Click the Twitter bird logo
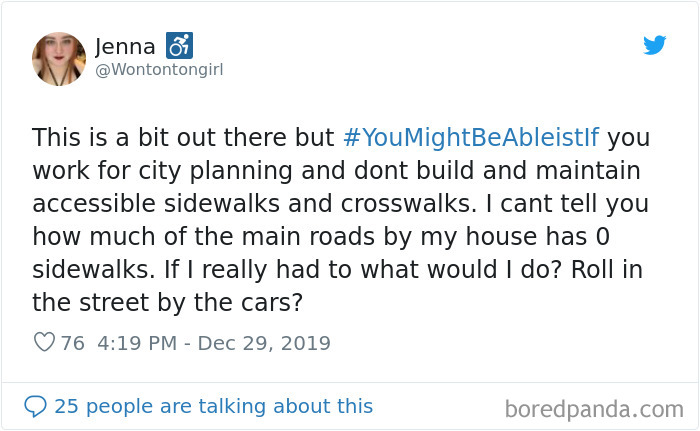The image size is (700, 431). 654,45
